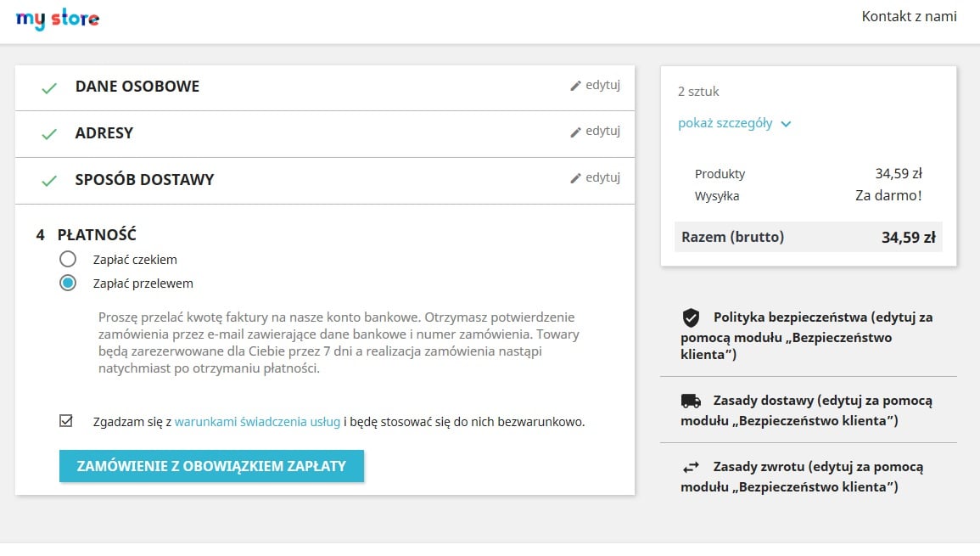
Task: Open Kontakt z nami in the header
Action: [x=909, y=16]
